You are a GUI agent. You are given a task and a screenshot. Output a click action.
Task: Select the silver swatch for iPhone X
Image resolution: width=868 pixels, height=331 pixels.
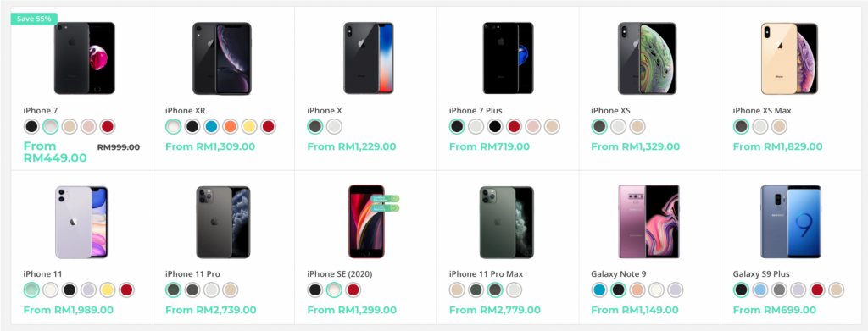(334, 126)
